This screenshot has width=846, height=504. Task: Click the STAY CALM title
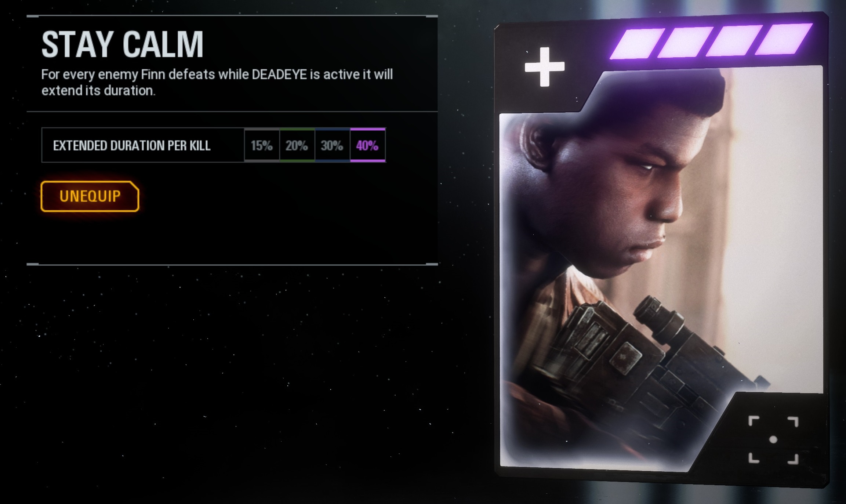(x=122, y=44)
